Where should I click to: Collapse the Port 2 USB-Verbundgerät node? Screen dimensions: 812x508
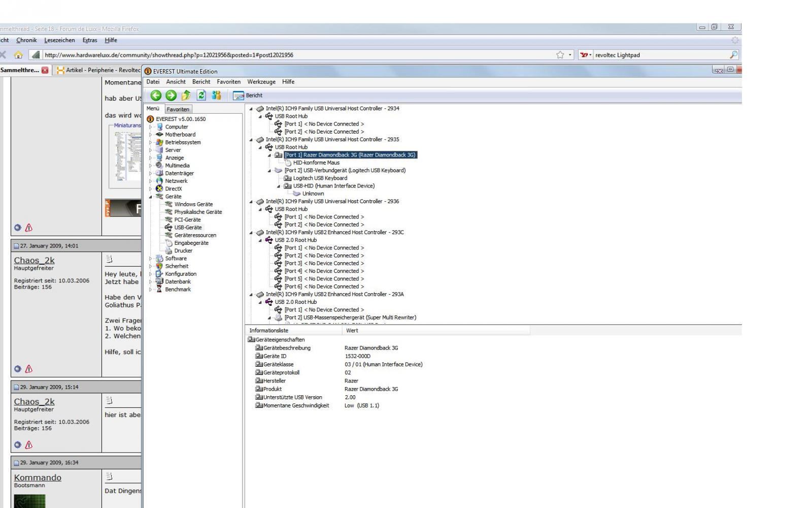[269, 171]
